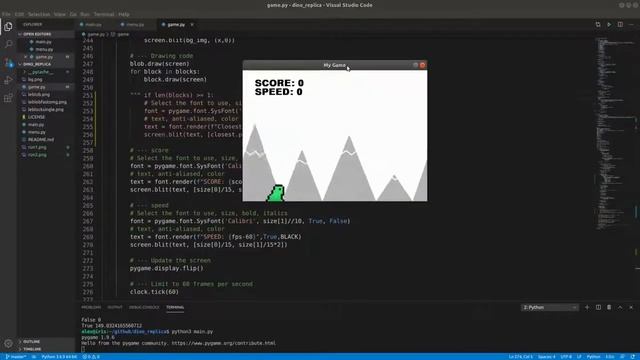Open the Help menu
This screenshot has width=640, height=360.
pyautogui.click(x=124, y=14)
